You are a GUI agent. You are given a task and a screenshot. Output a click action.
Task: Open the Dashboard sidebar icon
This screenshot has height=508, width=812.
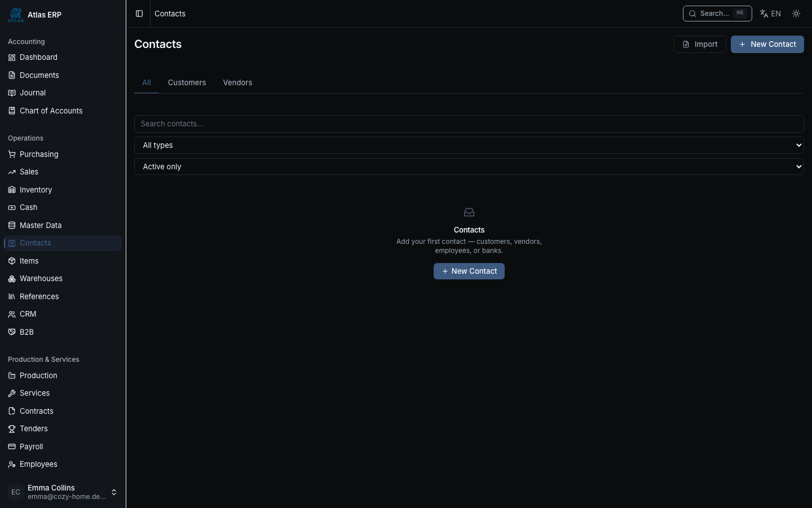click(x=12, y=58)
